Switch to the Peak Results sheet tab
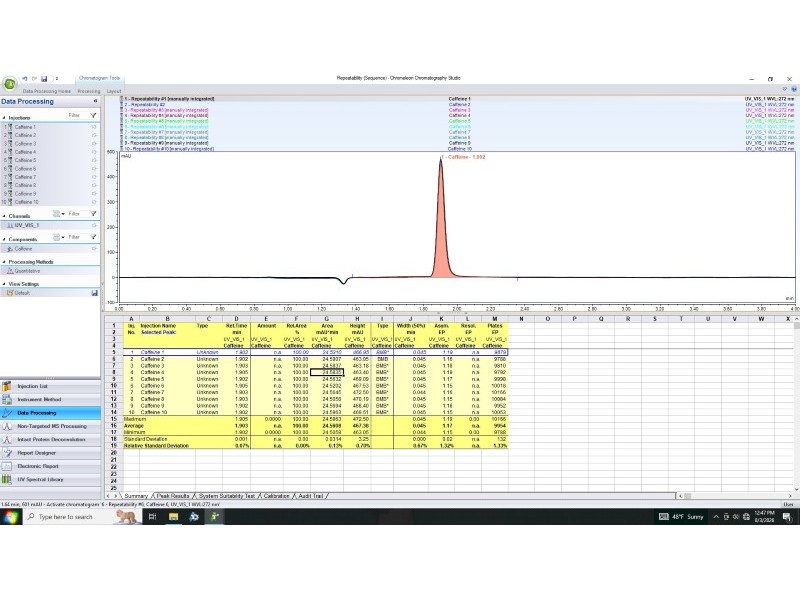Screen dimensions: 800x600 (173, 496)
